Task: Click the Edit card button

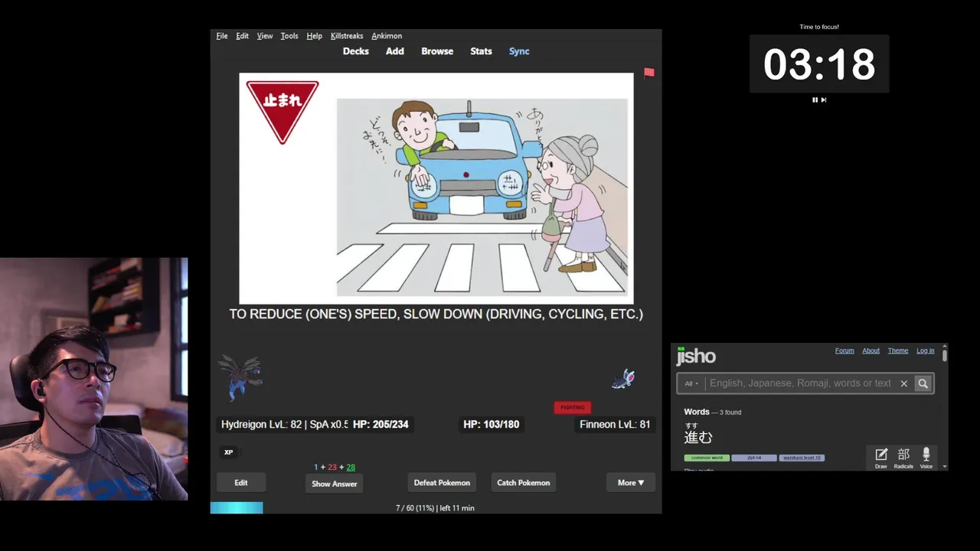Action: (241, 483)
